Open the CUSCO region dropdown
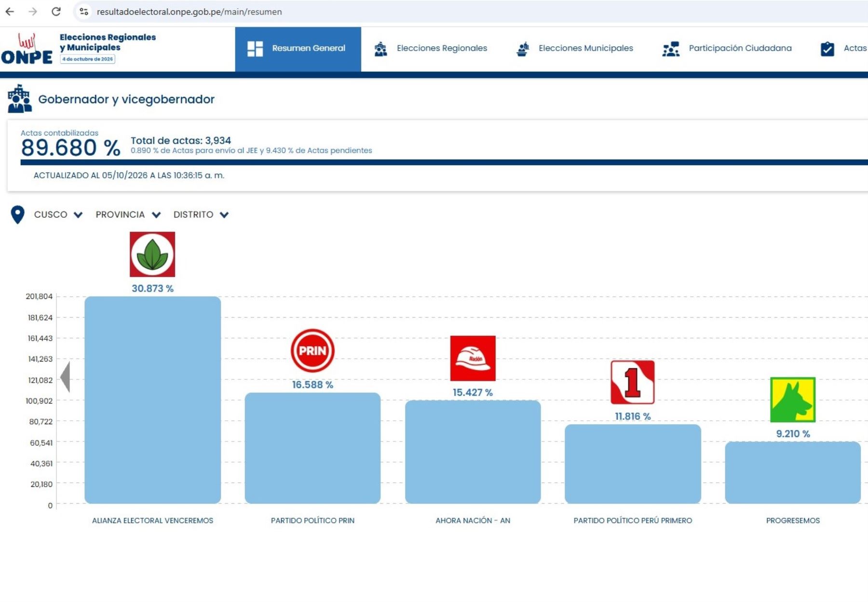 [x=58, y=214]
